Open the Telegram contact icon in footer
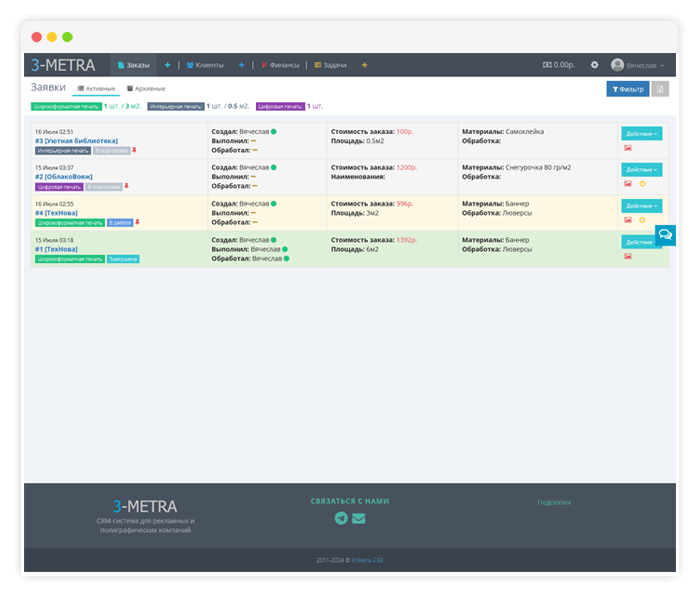This screenshot has height=600, width=700. click(341, 518)
